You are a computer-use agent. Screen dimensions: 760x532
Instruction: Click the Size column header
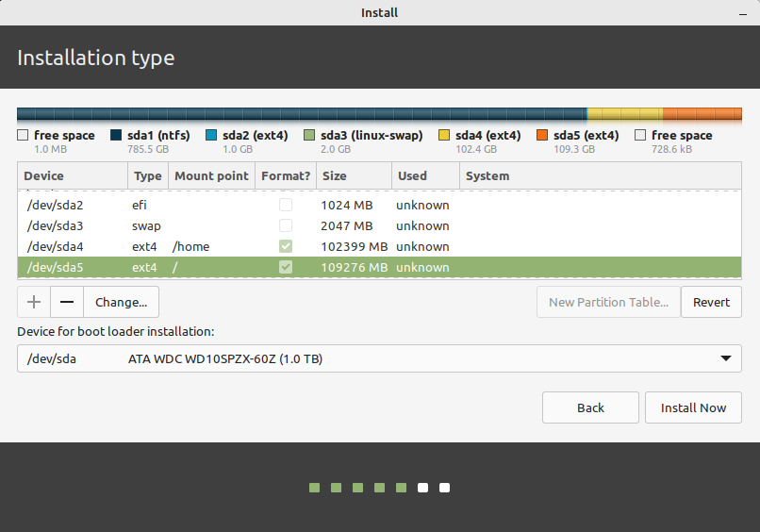pos(354,175)
